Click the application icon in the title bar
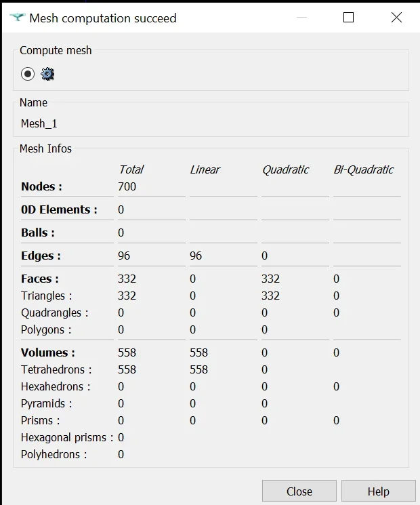 click(18, 18)
